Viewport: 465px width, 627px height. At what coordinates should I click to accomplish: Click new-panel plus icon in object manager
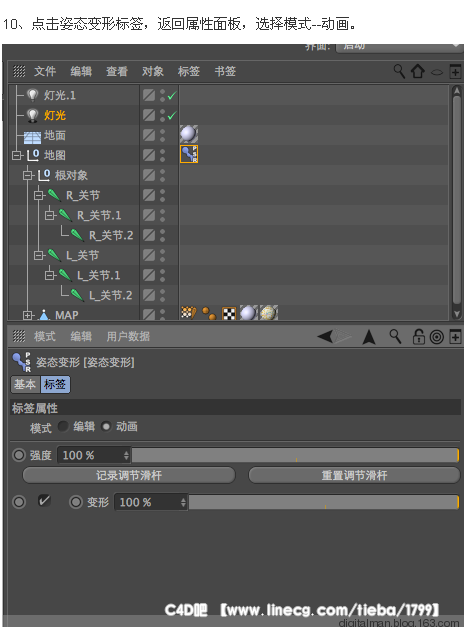click(x=455, y=72)
